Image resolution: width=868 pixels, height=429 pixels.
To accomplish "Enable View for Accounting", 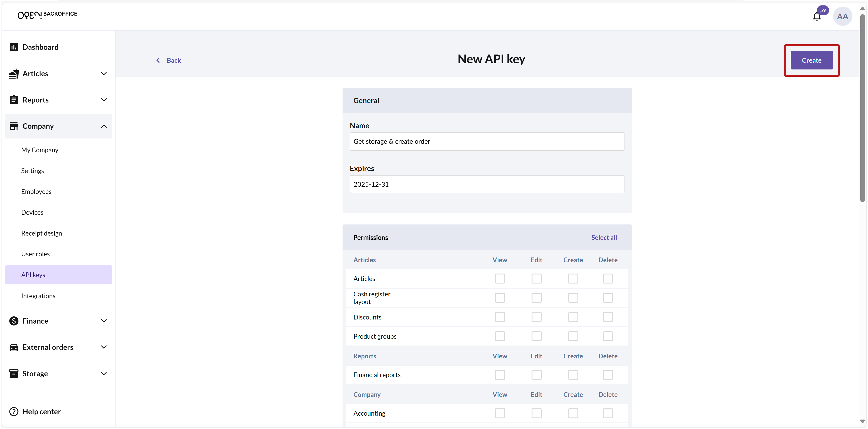I will point(500,413).
